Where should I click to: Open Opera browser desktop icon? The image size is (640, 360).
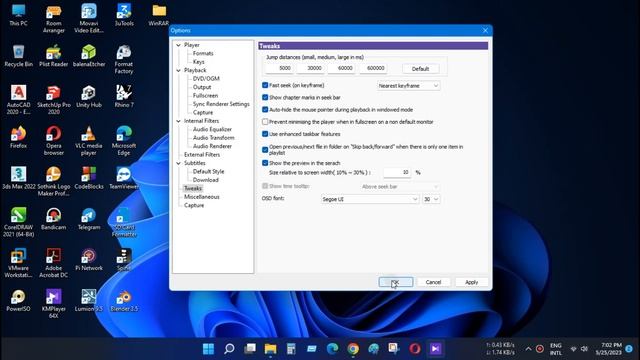pyautogui.click(x=53, y=141)
